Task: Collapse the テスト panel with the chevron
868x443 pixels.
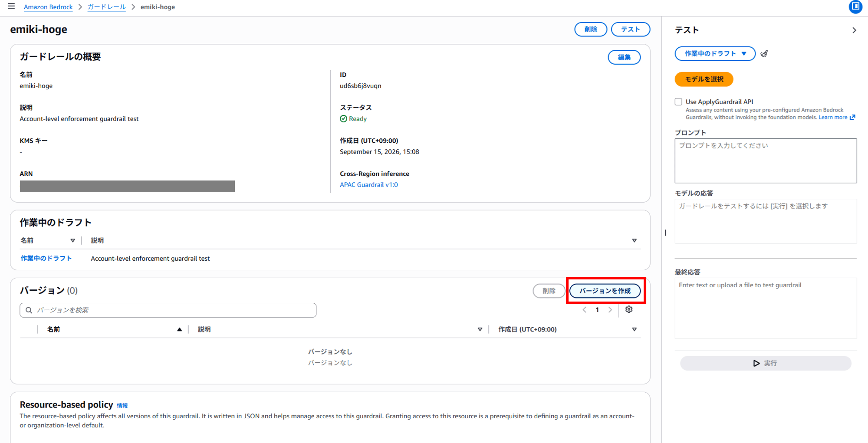Action: (x=854, y=30)
